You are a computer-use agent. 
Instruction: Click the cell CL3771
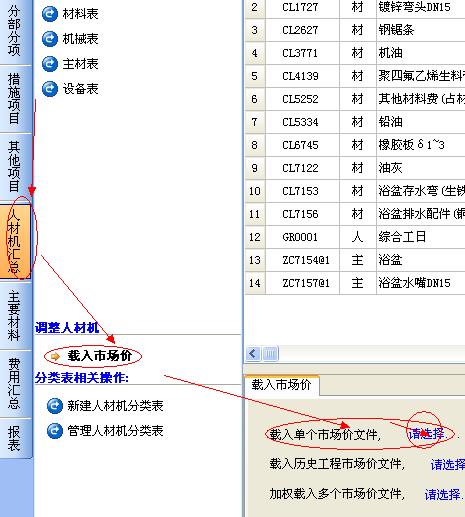302,53
